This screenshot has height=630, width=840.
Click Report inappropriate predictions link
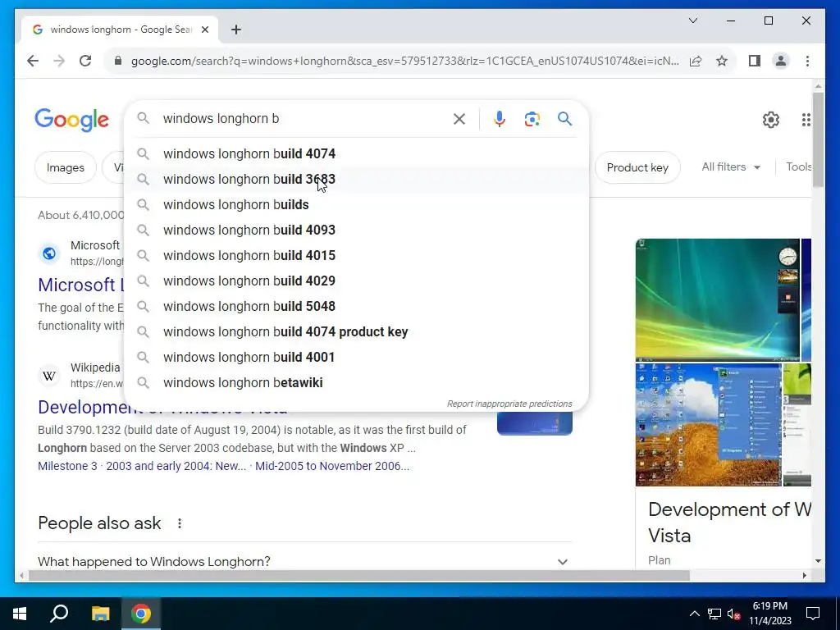509,404
